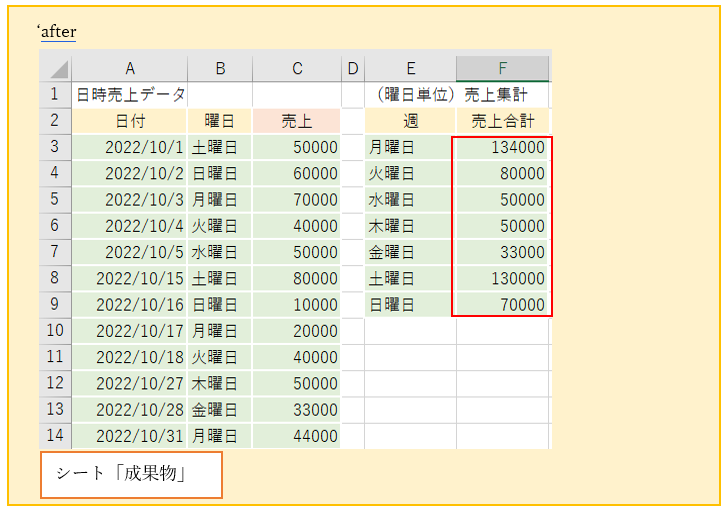
Task: Click the 'after text label
Action: tap(57, 31)
